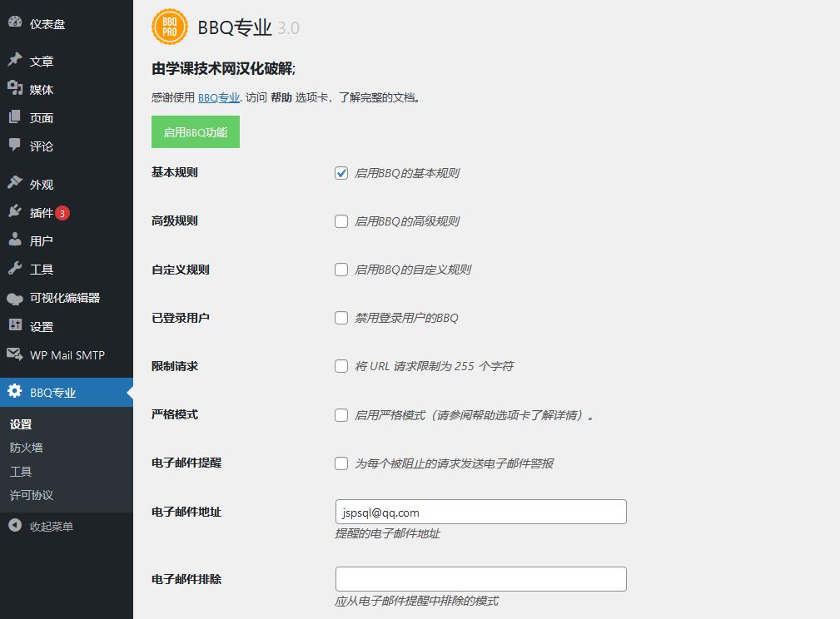Follow the BBQ专业 hyperlink
This screenshot has height=619, width=840.
coord(219,97)
